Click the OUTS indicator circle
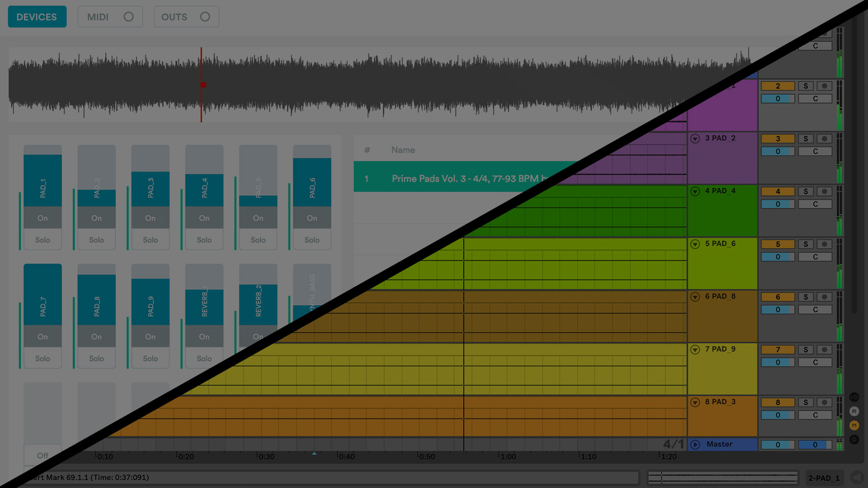This screenshot has height=488, width=868. tap(205, 17)
